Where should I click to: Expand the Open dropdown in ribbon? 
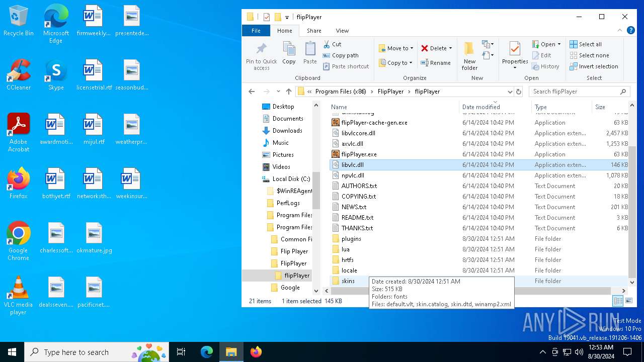(x=560, y=44)
